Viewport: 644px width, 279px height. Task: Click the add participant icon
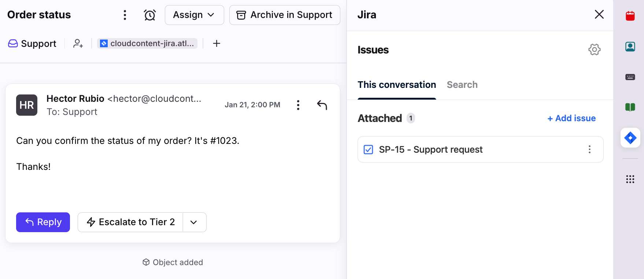coord(78,44)
